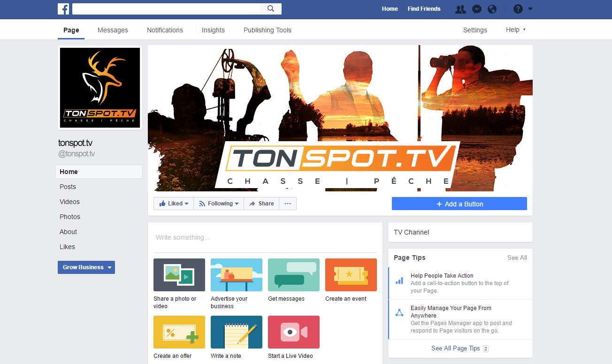Click the triangle icon beside Easily Manage Your Page

(399, 313)
